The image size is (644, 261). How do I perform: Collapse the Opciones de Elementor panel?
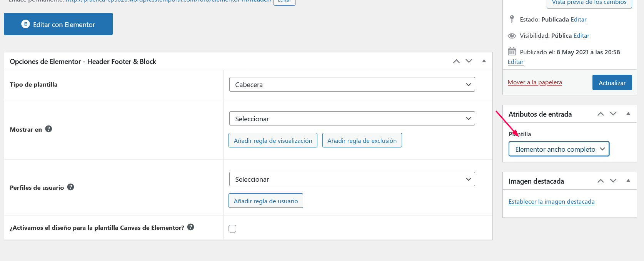point(484,61)
